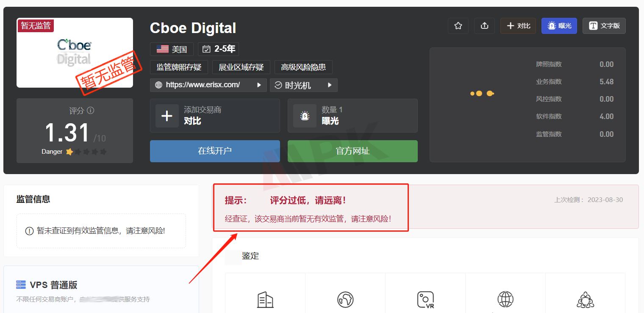Screen dimensions: 644x313
Task: Click the people group icon in 鉴定 row
Action: (x=586, y=299)
